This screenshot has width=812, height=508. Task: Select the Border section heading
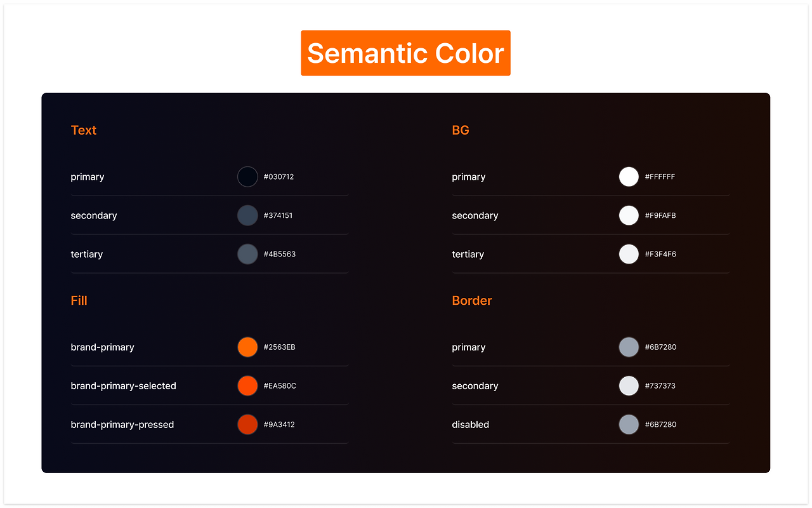pyautogui.click(x=472, y=300)
